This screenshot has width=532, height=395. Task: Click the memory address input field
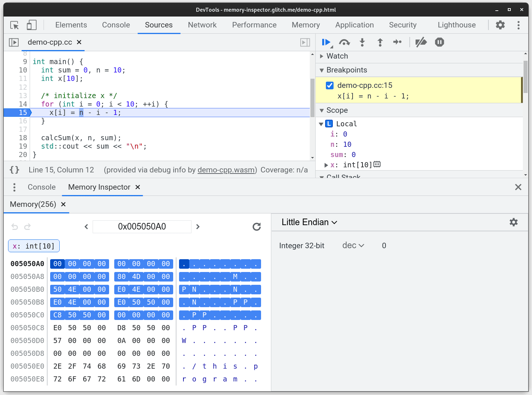point(142,227)
